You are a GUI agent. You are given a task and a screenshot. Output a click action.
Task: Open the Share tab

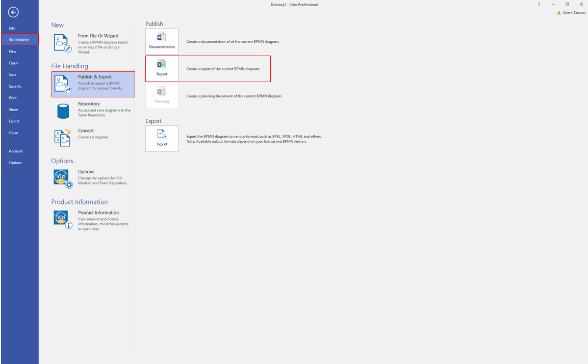(x=13, y=110)
